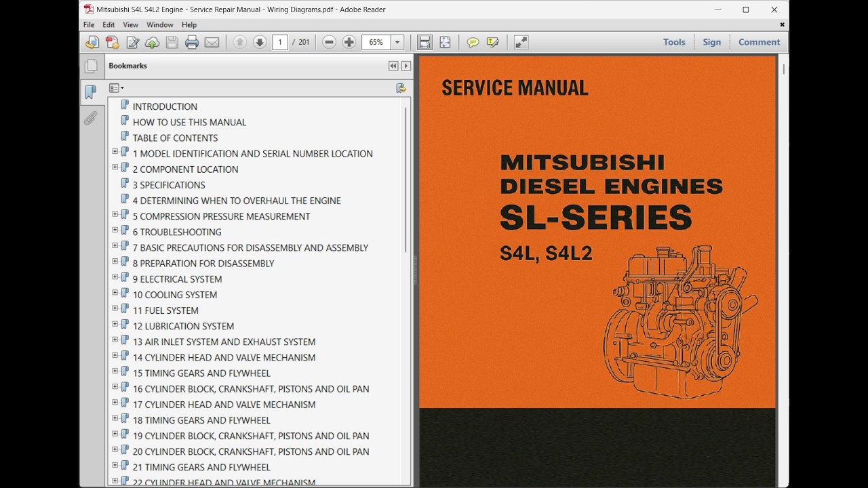The image size is (868, 488).
Task: Go to HOW TO USE THIS MANUAL
Action: tap(189, 122)
